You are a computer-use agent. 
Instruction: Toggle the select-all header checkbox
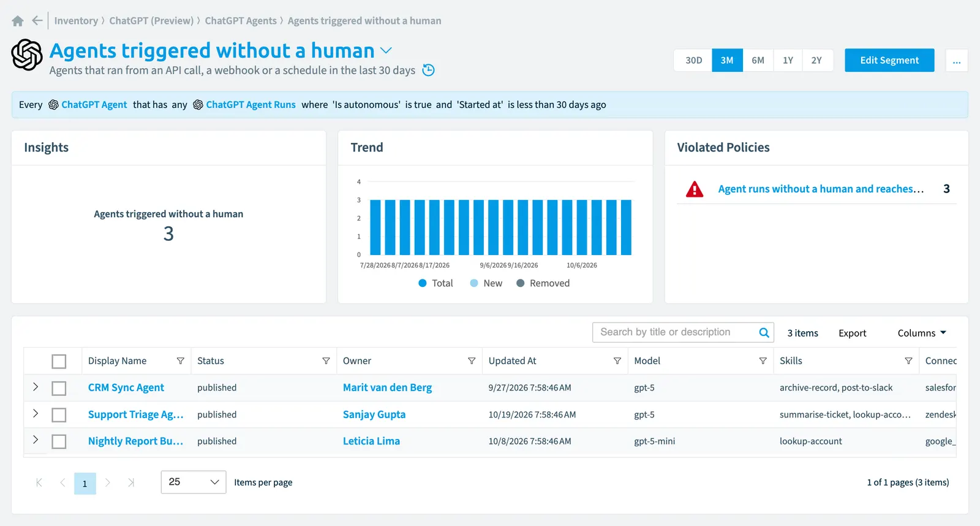(x=59, y=362)
